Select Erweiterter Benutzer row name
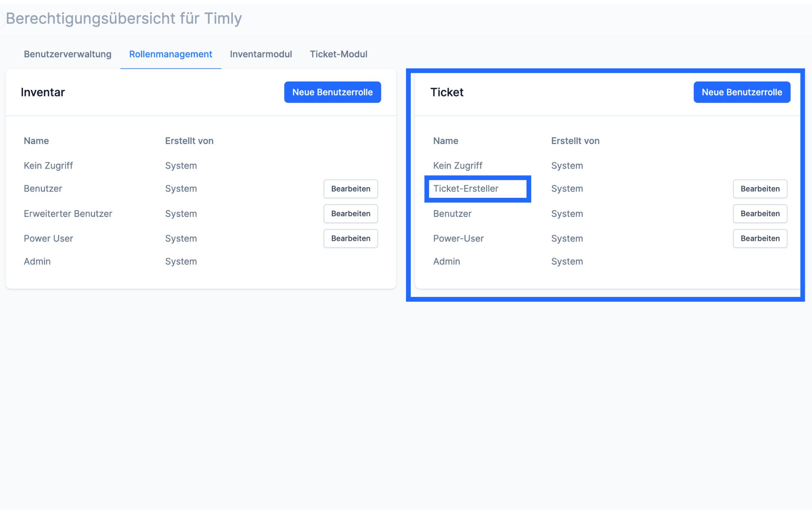812x513 pixels. click(68, 213)
